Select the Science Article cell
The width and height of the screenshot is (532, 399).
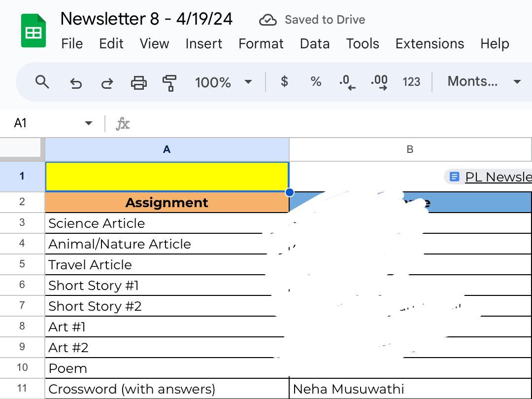coord(167,223)
